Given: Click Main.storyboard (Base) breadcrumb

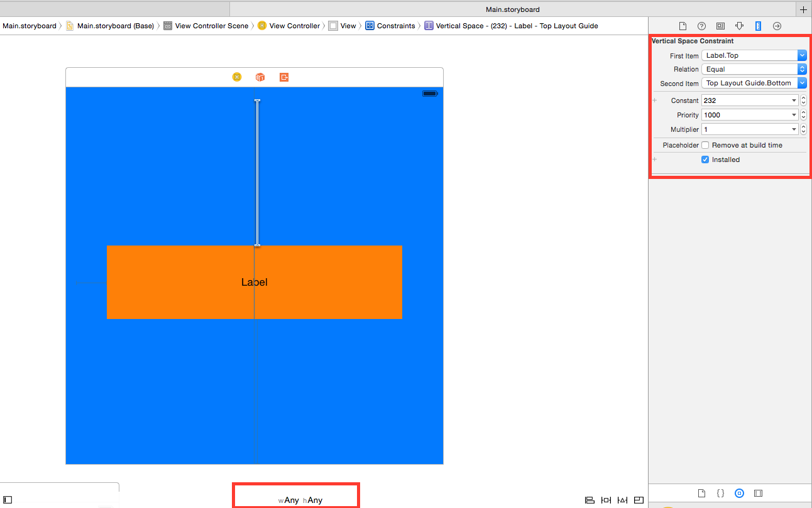Looking at the screenshot, I should [110, 26].
